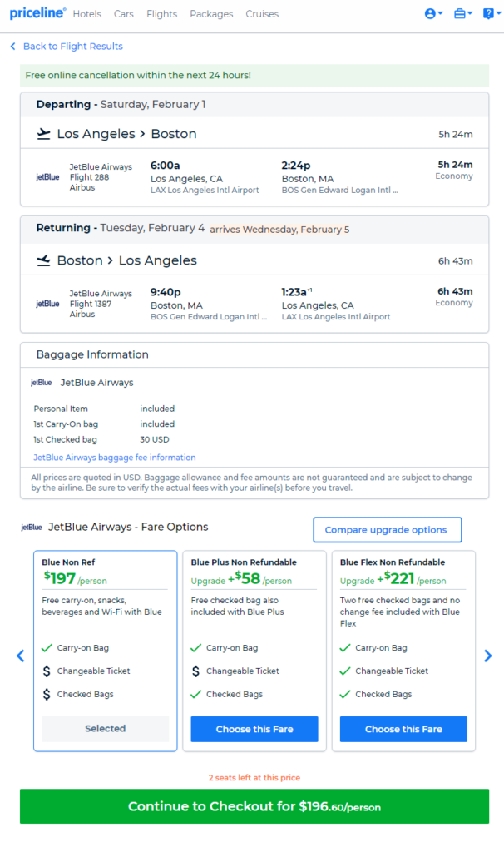Open the account profile icon menu
This screenshot has height=852, width=504.
pyautogui.click(x=433, y=13)
